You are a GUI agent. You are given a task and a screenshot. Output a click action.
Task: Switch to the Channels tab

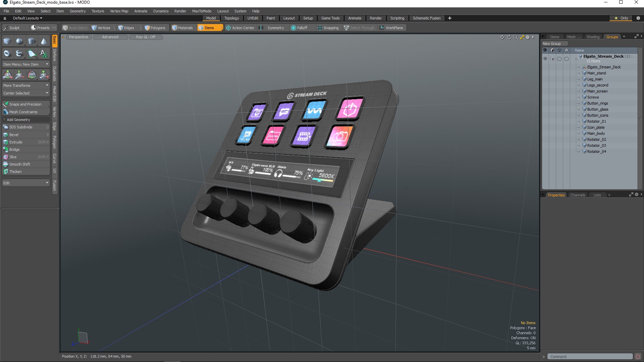(577, 195)
